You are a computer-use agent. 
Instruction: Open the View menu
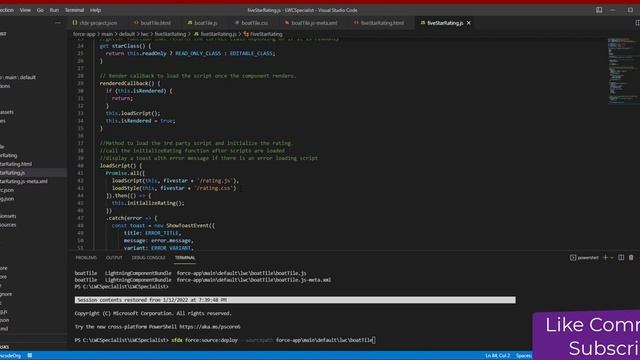[25, 10]
